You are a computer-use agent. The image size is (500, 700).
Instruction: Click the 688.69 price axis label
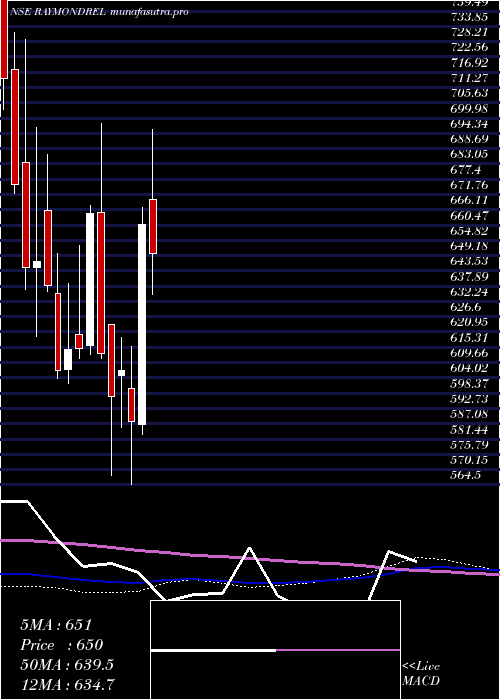pos(470,139)
